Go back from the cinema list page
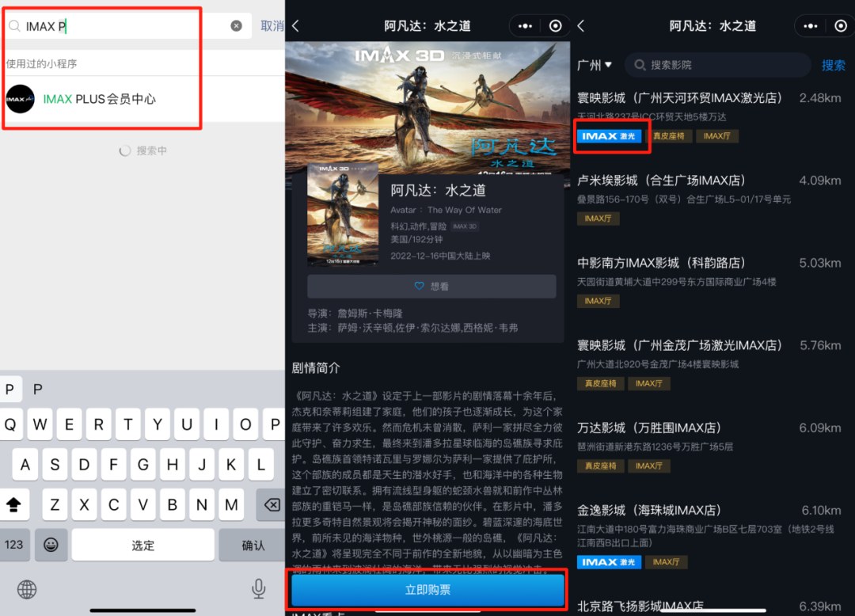Viewport: 855px width, 616px height. coord(581,25)
